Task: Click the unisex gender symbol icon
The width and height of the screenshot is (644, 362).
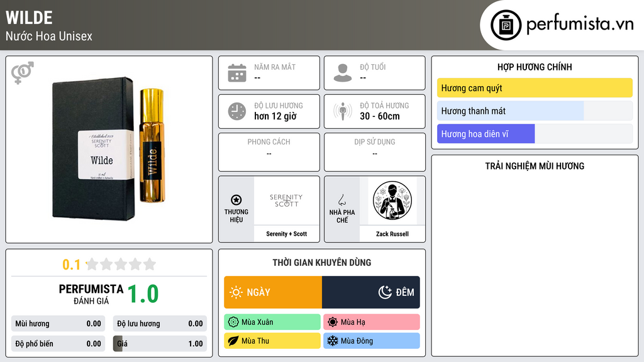Action: click(23, 73)
